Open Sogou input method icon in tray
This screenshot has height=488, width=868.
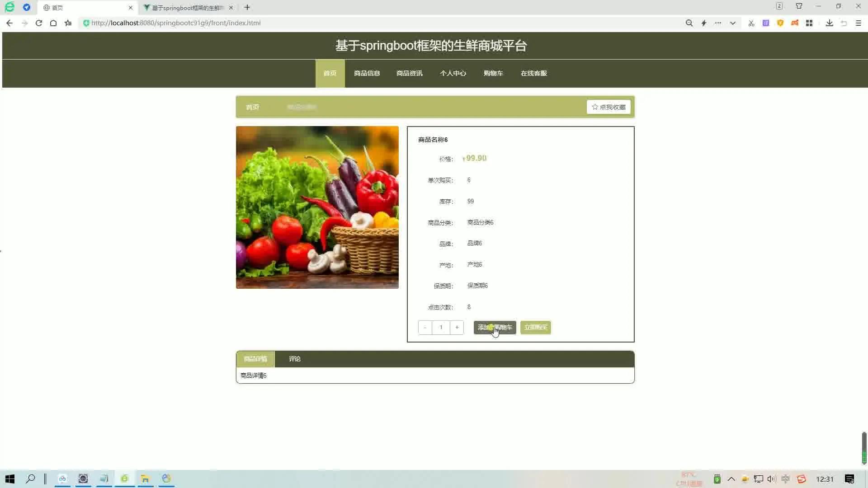(801, 479)
